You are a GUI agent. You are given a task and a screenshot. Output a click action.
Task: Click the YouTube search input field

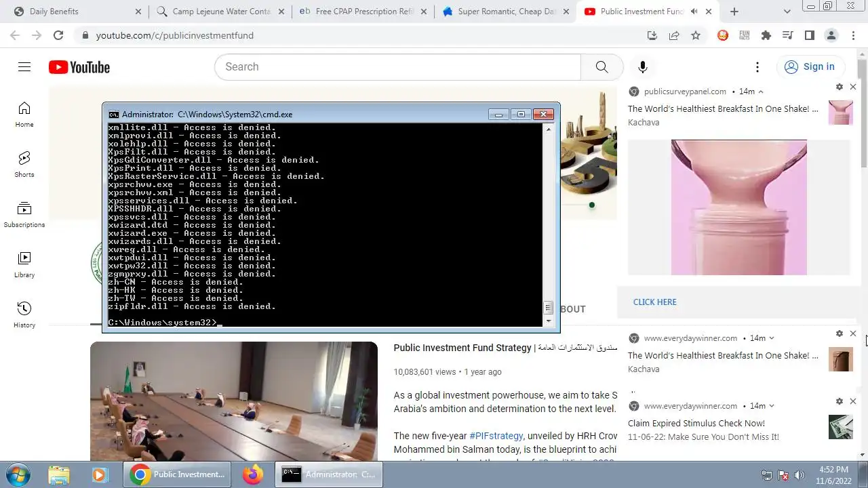[x=397, y=66]
